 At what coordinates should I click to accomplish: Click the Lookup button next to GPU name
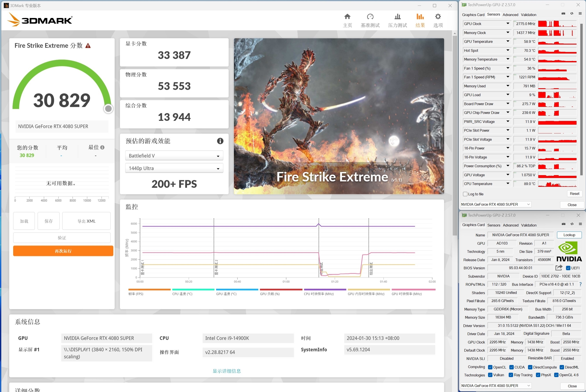[569, 235]
